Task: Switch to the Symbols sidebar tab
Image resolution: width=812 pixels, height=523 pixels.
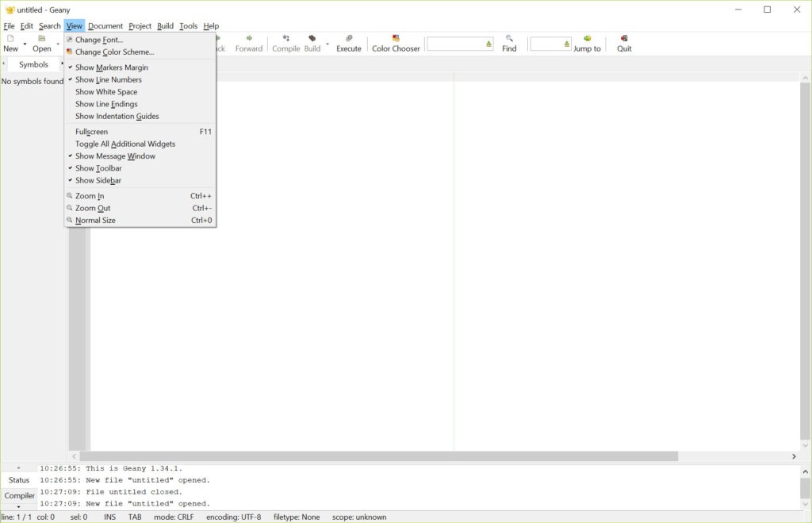Action: point(33,64)
